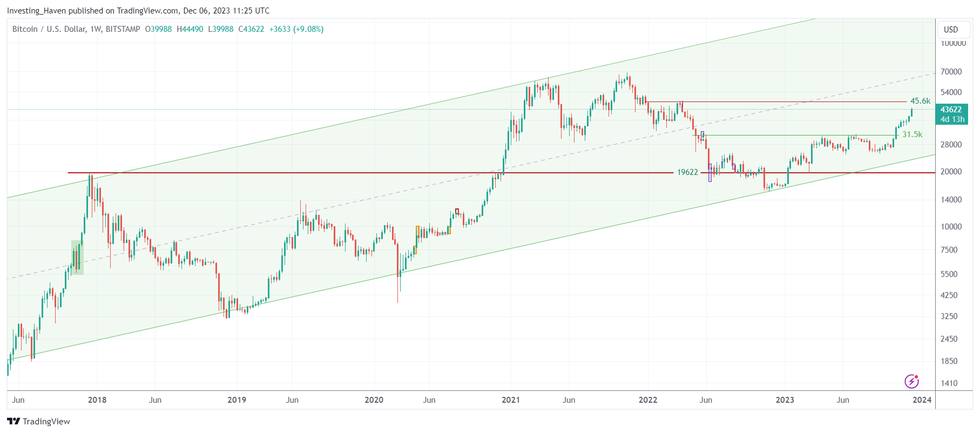This screenshot has width=980, height=433.
Task: Click the 5500 price axis label
Action: point(949,274)
